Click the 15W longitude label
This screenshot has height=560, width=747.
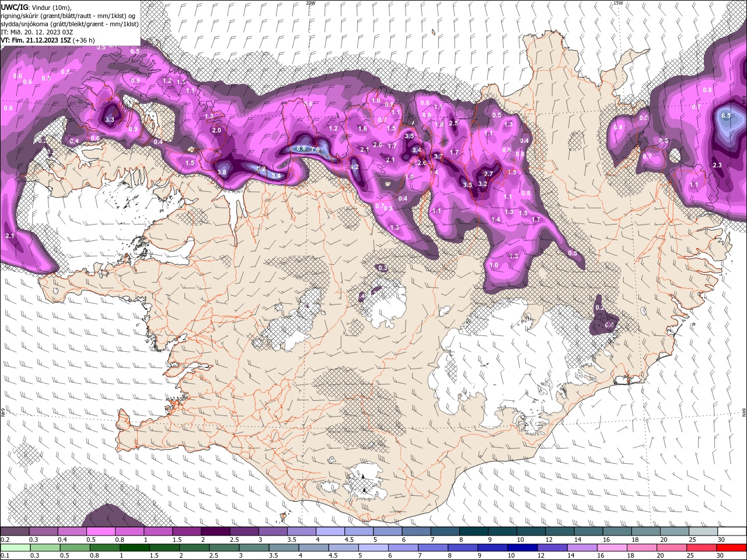pyautogui.click(x=618, y=3)
